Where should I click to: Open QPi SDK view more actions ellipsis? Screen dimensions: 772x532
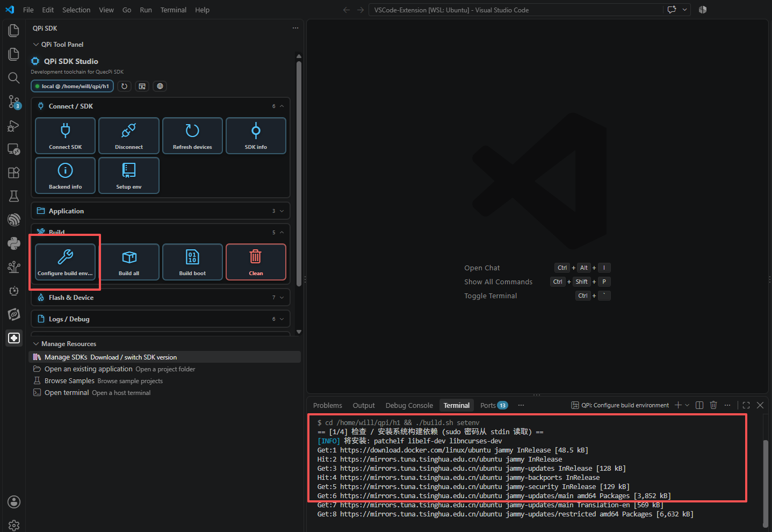(x=295, y=28)
